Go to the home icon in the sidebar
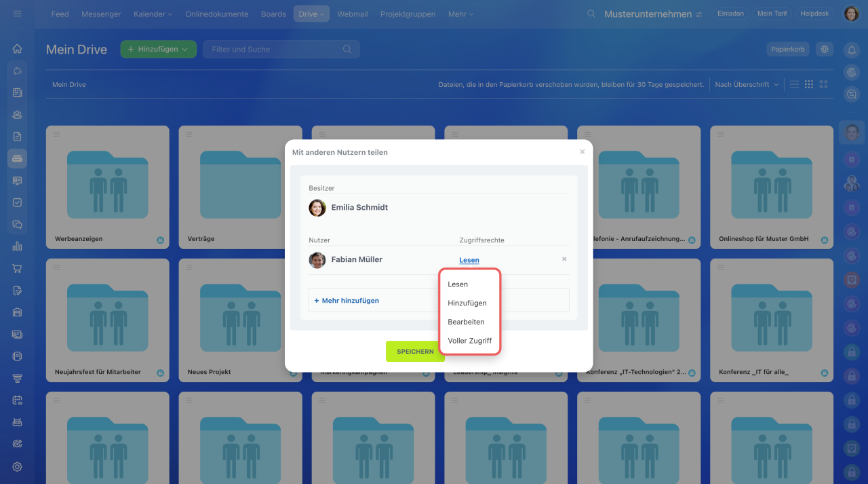 (x=17, y=49)
